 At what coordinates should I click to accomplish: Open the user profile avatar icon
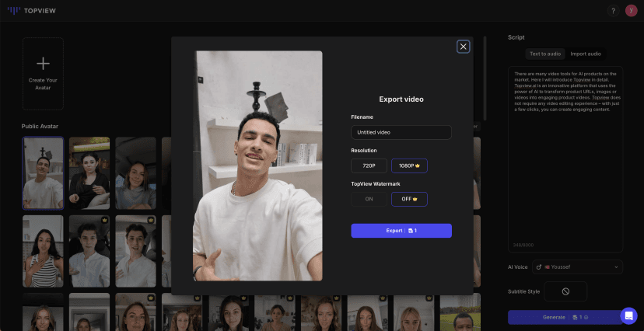coord(631,11)
